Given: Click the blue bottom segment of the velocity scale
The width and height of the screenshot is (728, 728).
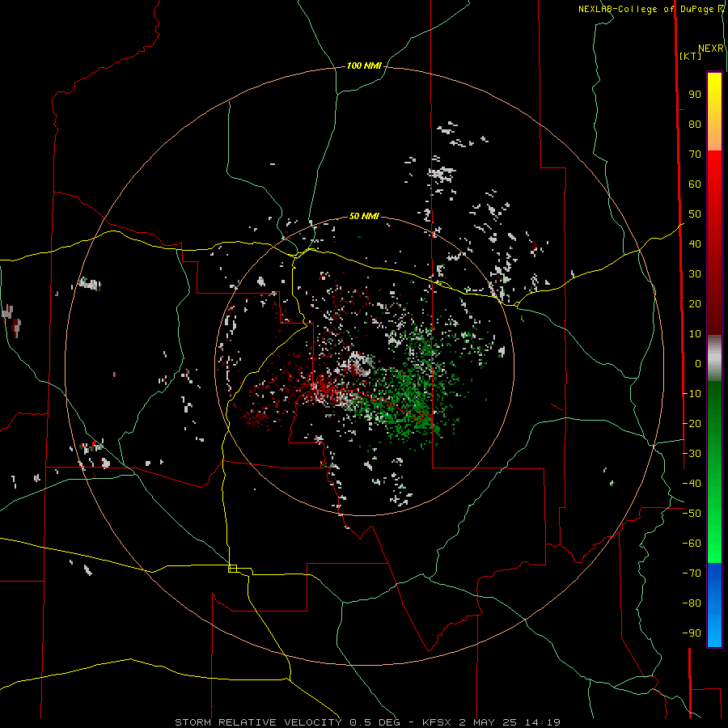Looking at the screenshot, I should click(714, 603).
